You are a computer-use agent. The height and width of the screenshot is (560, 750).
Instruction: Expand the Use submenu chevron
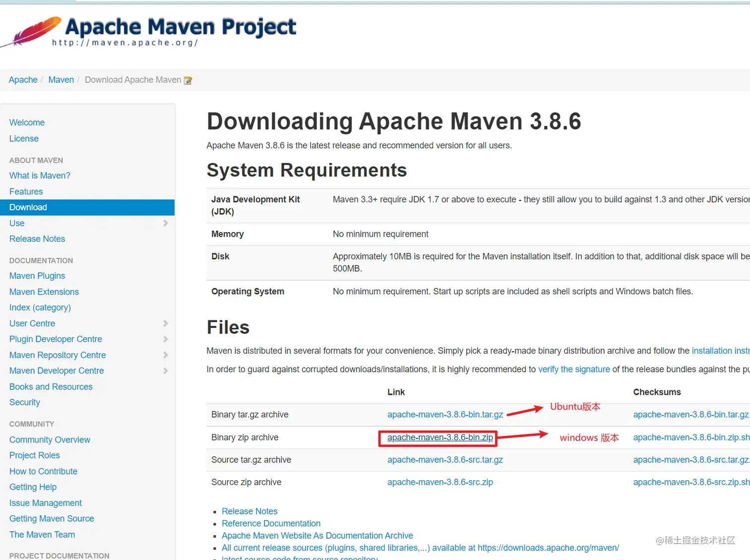click(166, 223)
